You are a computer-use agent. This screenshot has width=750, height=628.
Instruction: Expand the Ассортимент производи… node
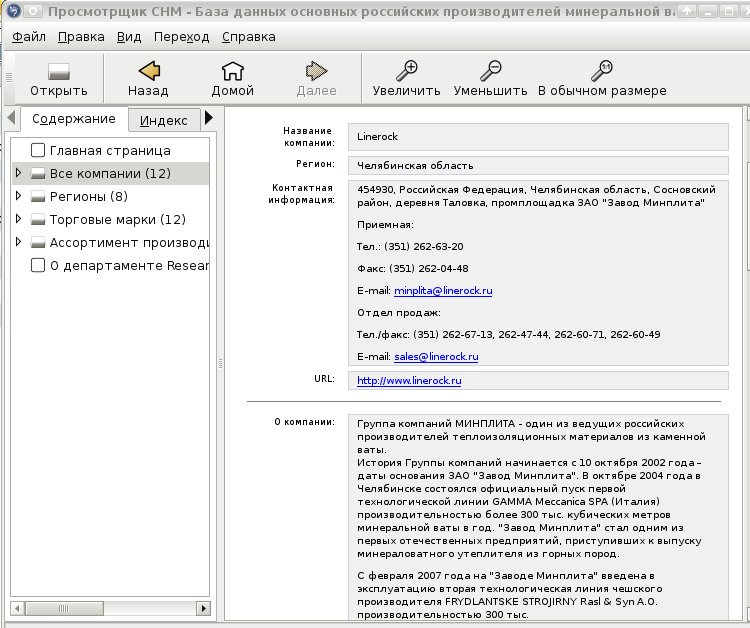(x=18, y=242)
